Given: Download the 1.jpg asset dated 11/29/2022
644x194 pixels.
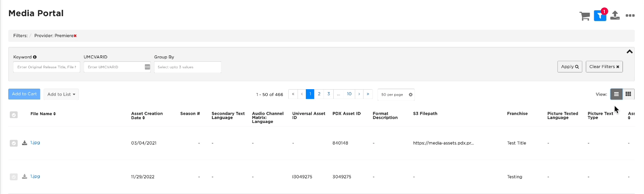Looking at the screenshot, I should click(x=24, y=177).
